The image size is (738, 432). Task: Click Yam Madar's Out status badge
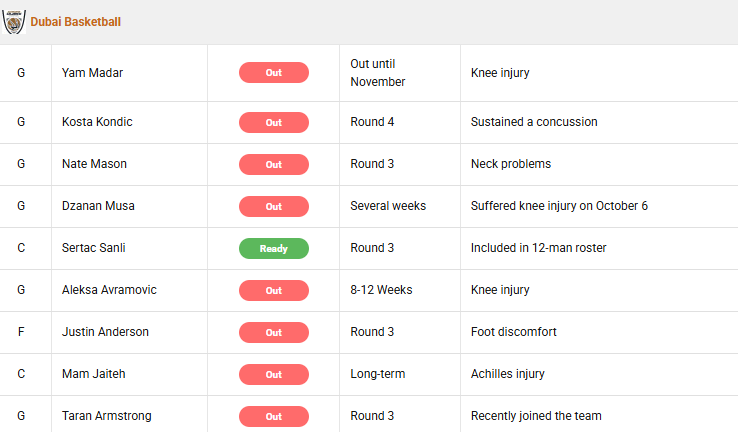pyautogui.click(x=273, y=73)
